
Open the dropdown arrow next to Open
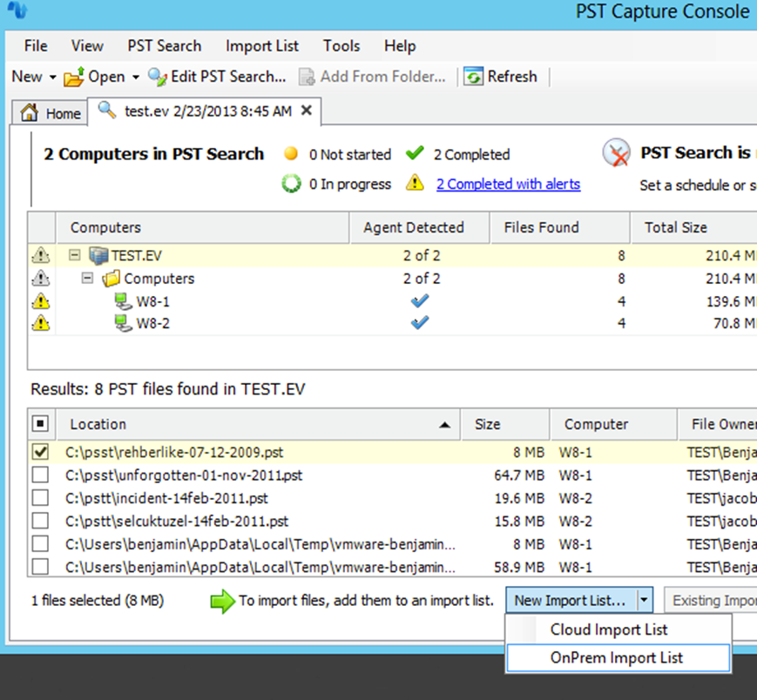click(136, 77)
